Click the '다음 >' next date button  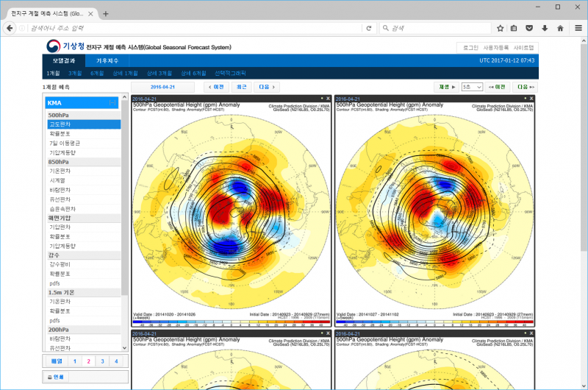267,87
